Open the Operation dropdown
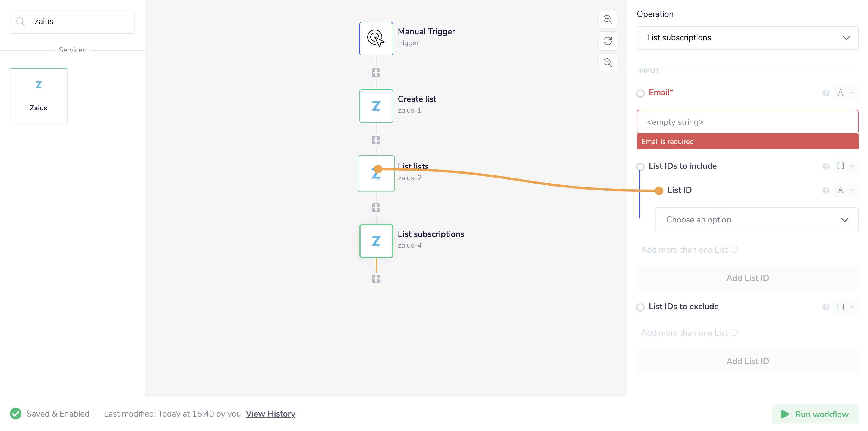The width and height of the screenshot is (868, 431). 747,38
